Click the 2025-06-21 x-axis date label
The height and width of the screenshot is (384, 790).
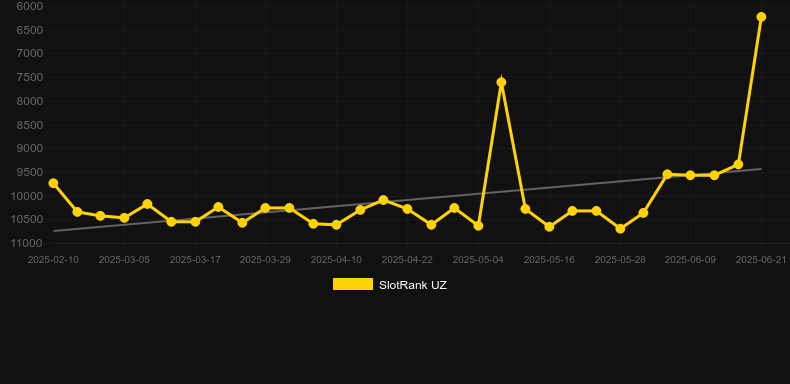click(x=761, y=260)
